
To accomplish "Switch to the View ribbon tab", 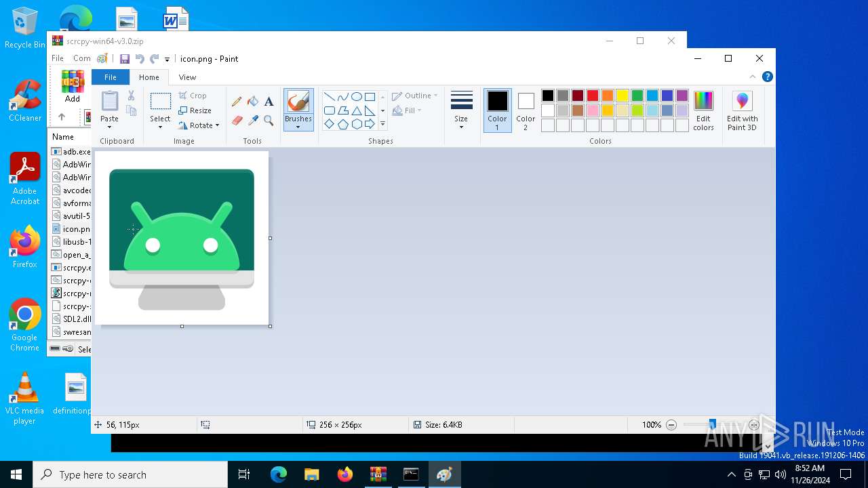I will click(x=187, y=77).
